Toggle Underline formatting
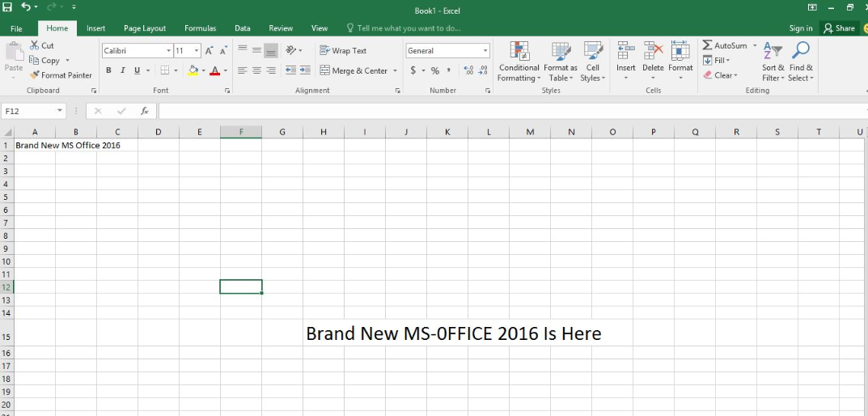This screenshot has width=868, height=416. tap(136, 70)
